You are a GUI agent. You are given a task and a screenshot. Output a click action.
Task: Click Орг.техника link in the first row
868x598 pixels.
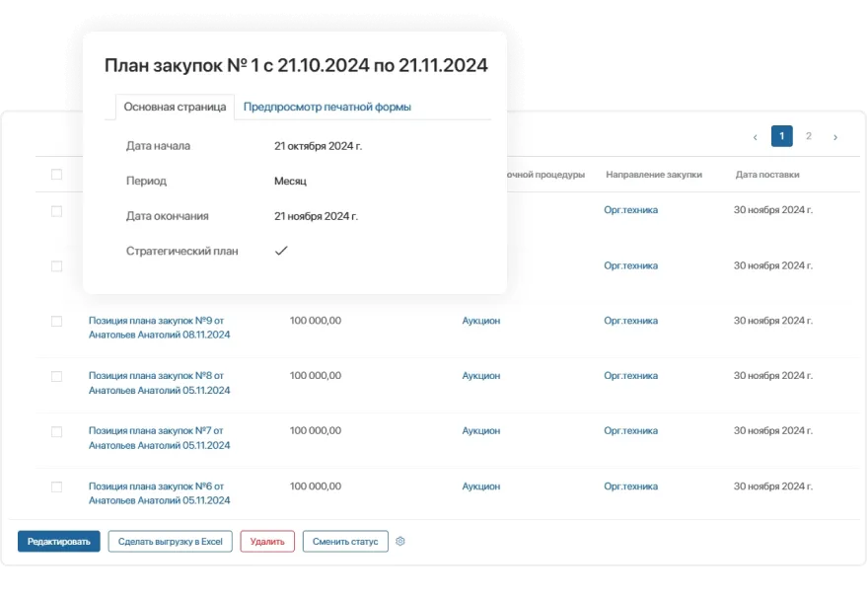click(x=630, y=210)
